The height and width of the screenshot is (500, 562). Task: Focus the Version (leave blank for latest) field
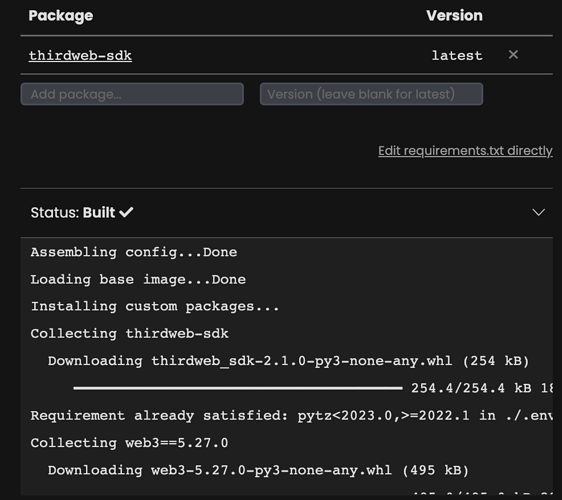click(371, 94)
